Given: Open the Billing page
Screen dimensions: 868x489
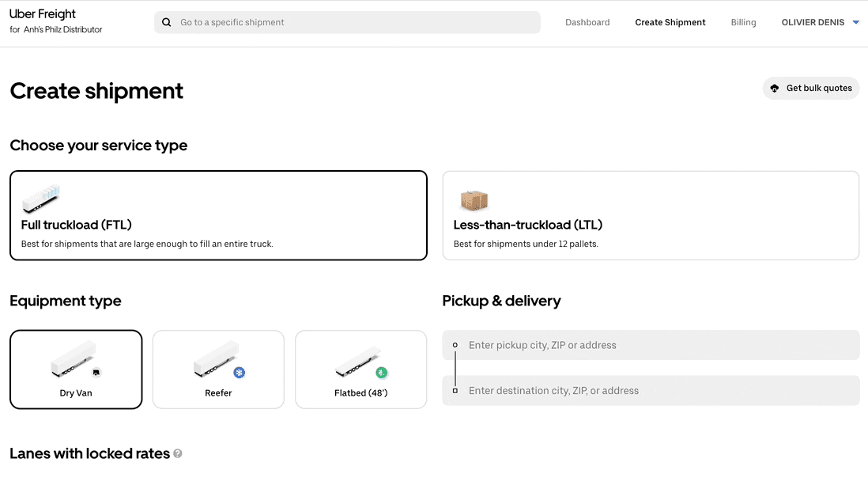Looking at the screenshot, I should 743,22.
